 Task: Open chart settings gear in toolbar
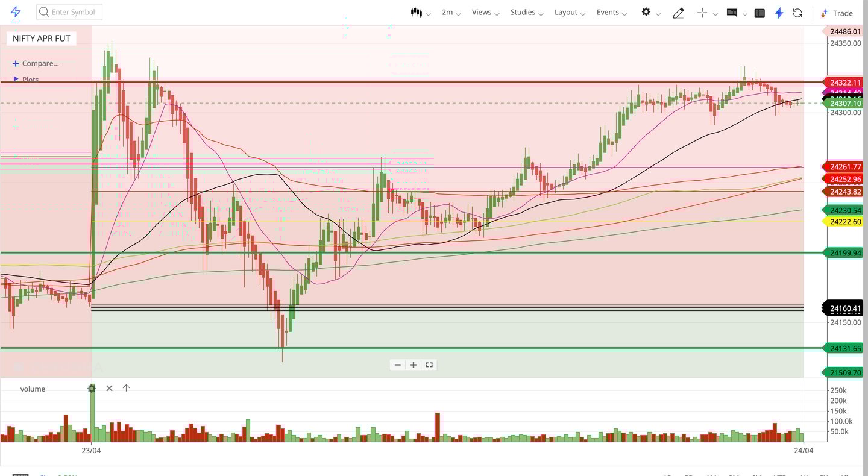(646, 12)
